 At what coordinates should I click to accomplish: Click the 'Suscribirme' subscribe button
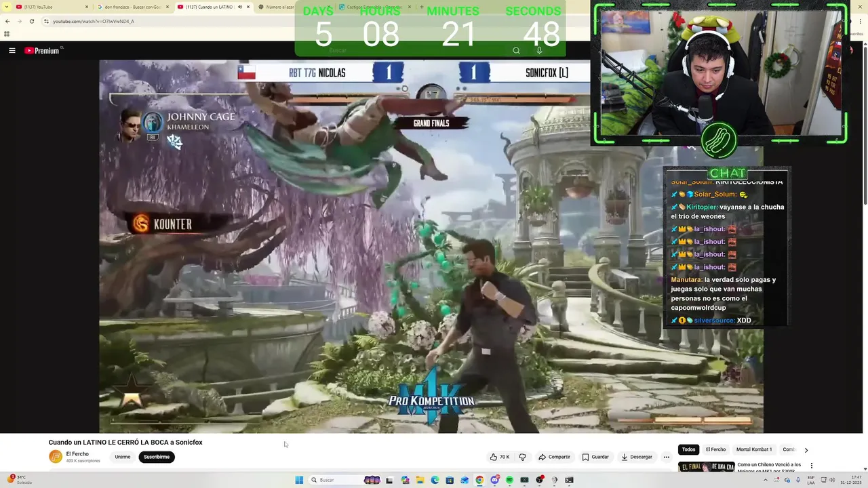coord(157,457)
